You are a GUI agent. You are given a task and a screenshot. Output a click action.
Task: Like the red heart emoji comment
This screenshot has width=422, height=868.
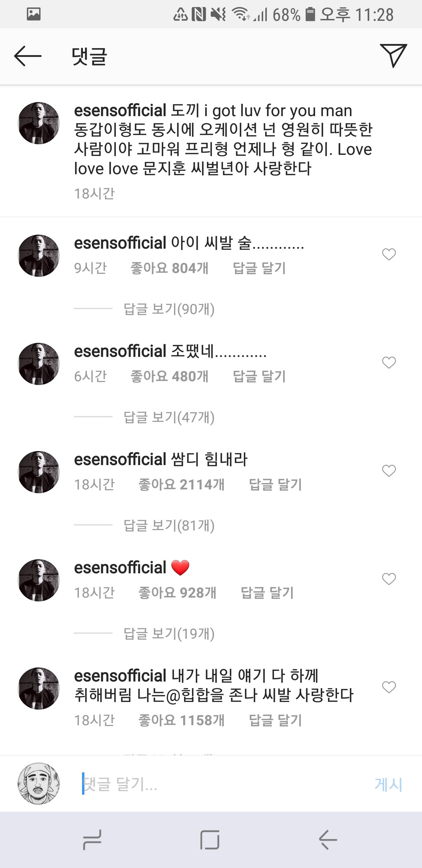coord(389,579)
